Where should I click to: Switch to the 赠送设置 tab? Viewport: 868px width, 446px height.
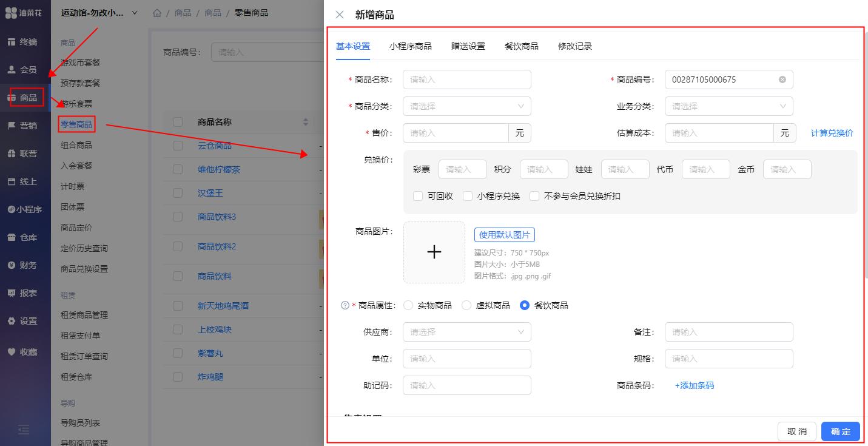(x=468, y=46)
